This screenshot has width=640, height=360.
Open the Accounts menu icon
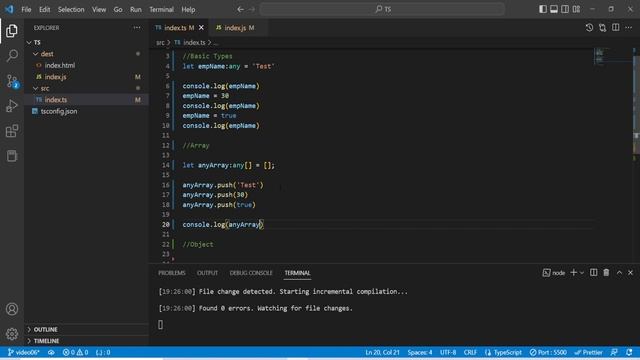[12, 309]
